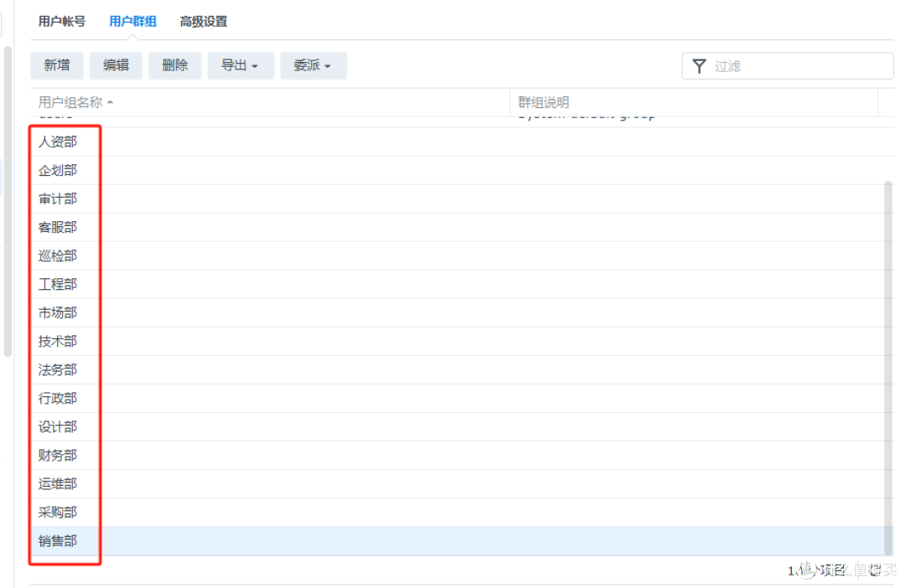
Task: Click the 新增 button
Action: point(57,66)
